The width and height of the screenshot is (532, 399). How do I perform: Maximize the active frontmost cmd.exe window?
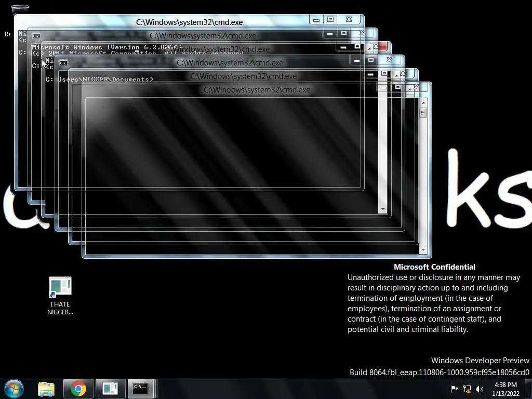tap(330, 20)
